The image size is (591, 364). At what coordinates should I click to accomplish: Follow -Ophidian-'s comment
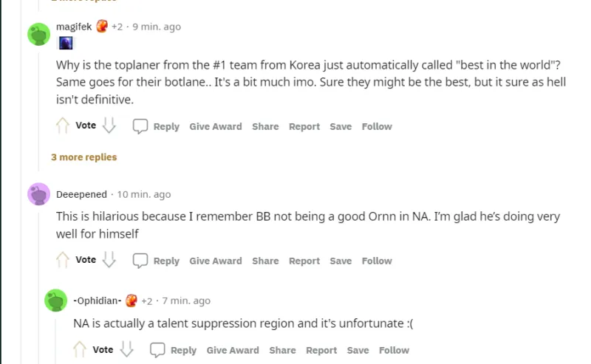point(394,350)
